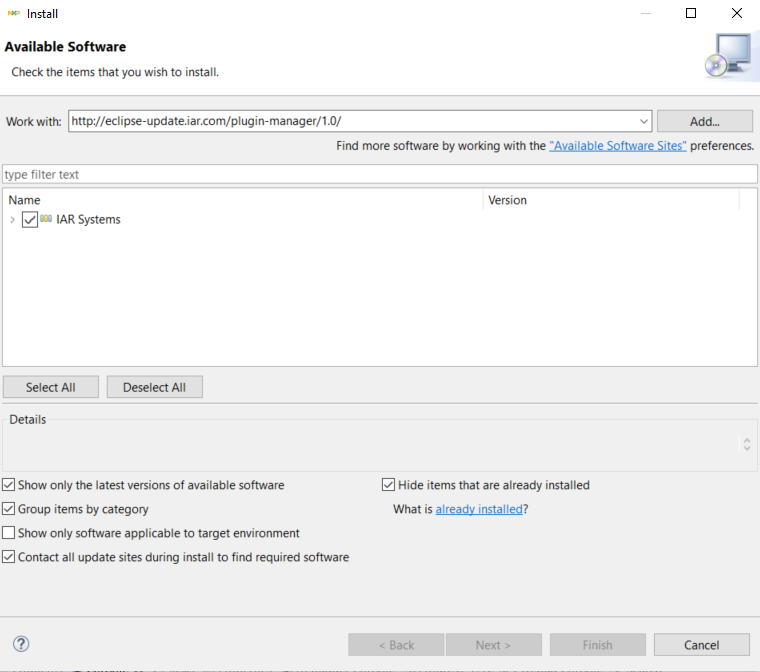Click the Name column header
Viewport: 760px width, 672px height.
coord(243,200)
